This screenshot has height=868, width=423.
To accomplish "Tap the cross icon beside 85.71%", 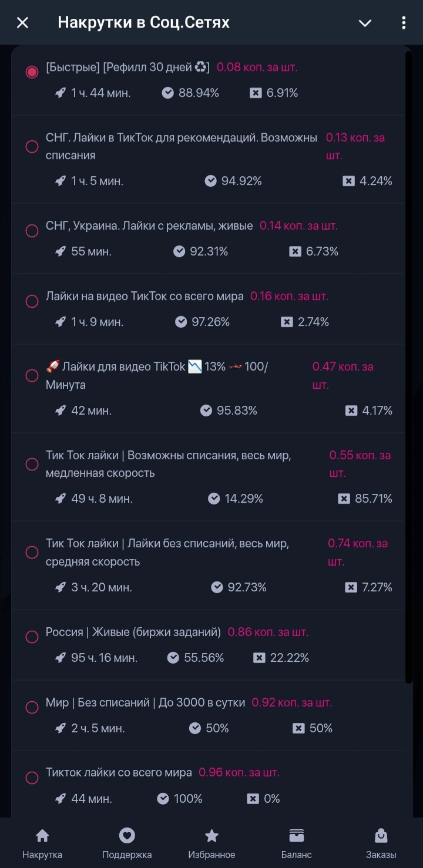I will [344, 499].
